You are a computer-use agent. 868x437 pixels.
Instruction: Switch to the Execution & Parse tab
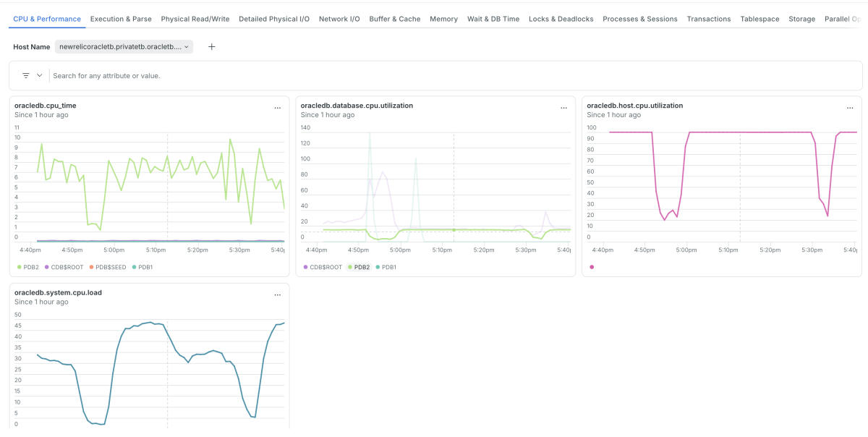[x=121, y=19]
